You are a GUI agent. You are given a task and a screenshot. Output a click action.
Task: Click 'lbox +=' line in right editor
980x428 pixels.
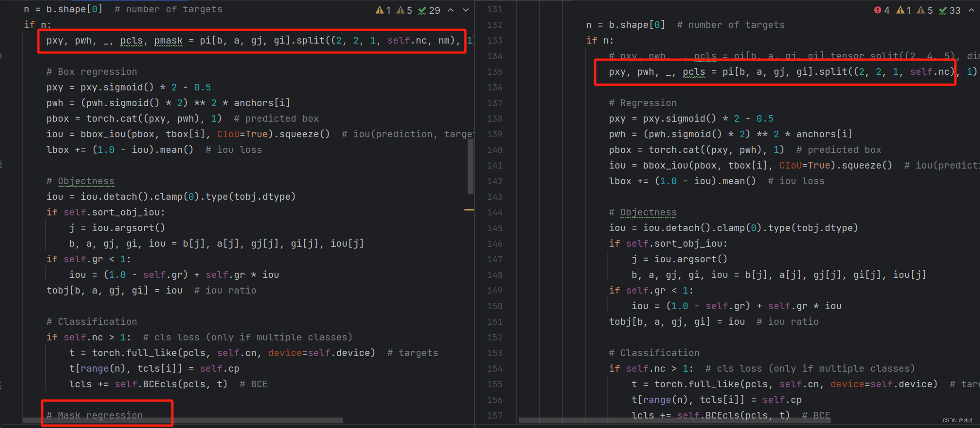tap(716, 181)
